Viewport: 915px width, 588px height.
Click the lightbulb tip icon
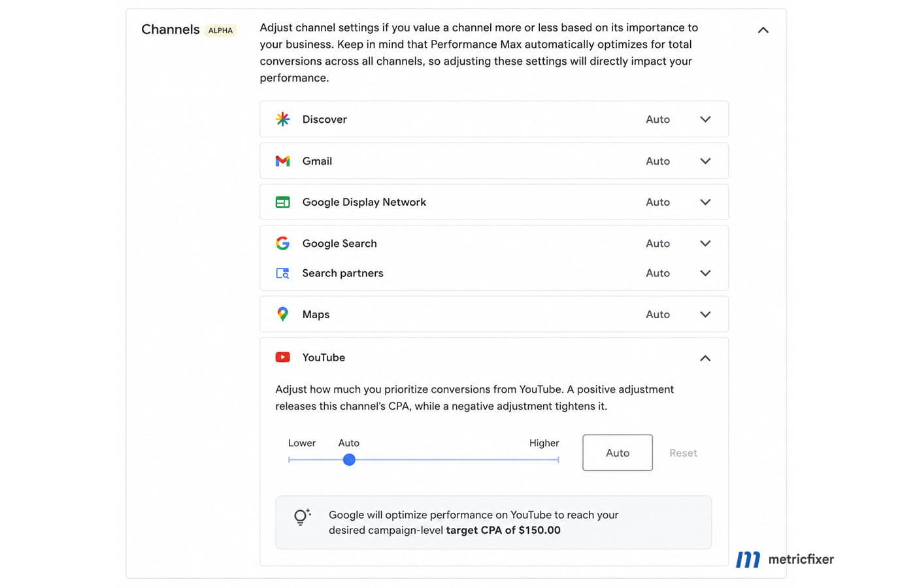coord(301,517)
